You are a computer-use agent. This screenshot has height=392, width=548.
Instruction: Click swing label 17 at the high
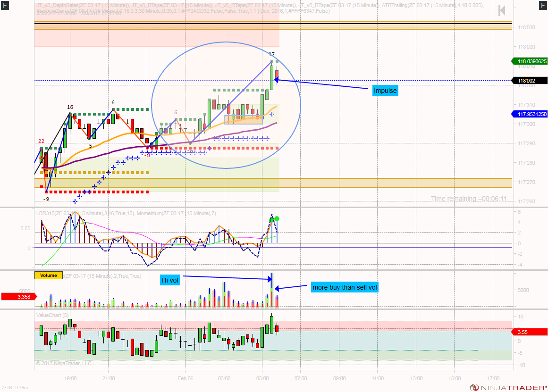click(271, 54)
